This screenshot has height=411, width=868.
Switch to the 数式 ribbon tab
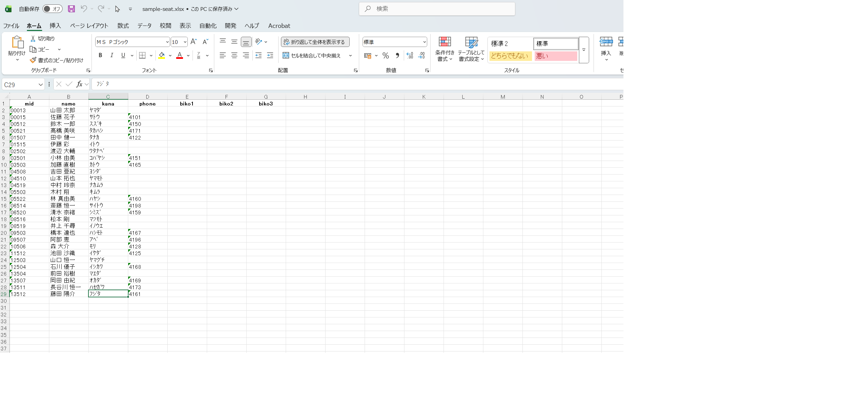click(123, 26)
